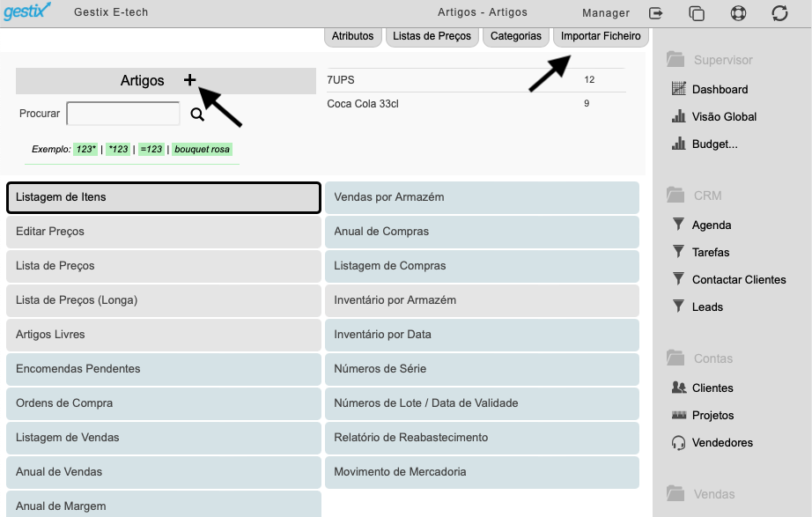Collapse the CRM folder section
Viewport: 812px width, 517px height.
(x=694, y=196)
